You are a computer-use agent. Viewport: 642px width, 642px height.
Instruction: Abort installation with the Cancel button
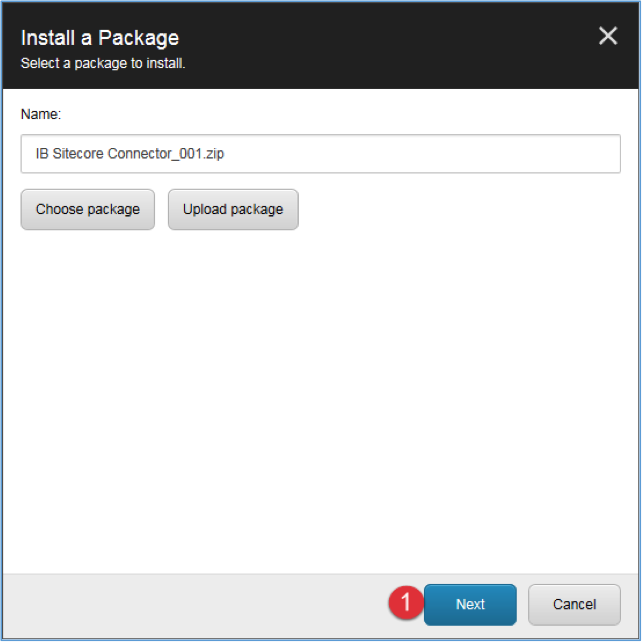[574, 604]
